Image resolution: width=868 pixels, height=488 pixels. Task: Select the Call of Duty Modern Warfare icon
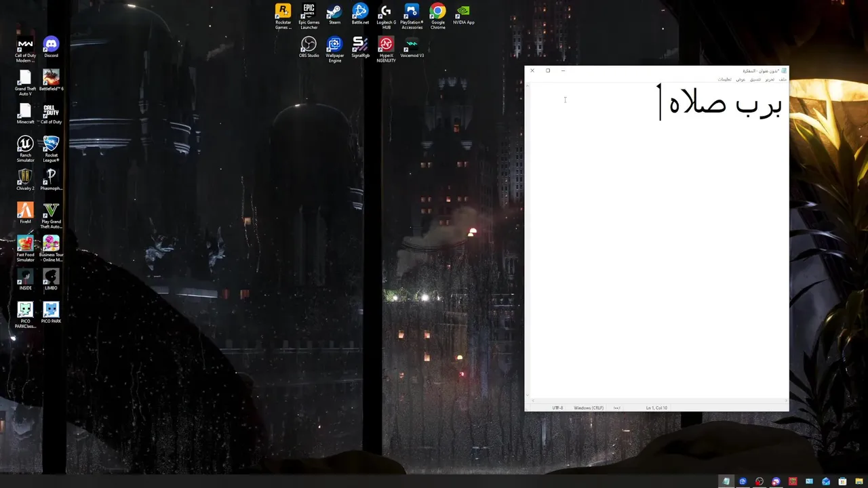25,49
